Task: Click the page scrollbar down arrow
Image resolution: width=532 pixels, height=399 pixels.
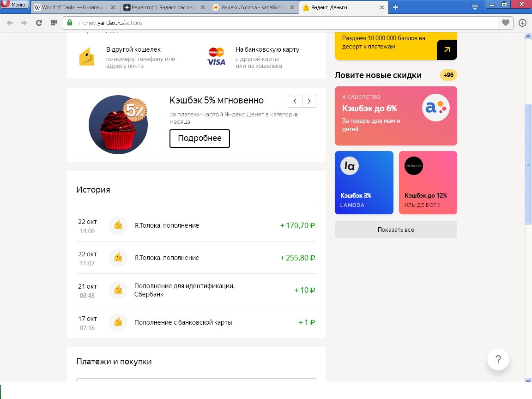Action: [528, 380]
